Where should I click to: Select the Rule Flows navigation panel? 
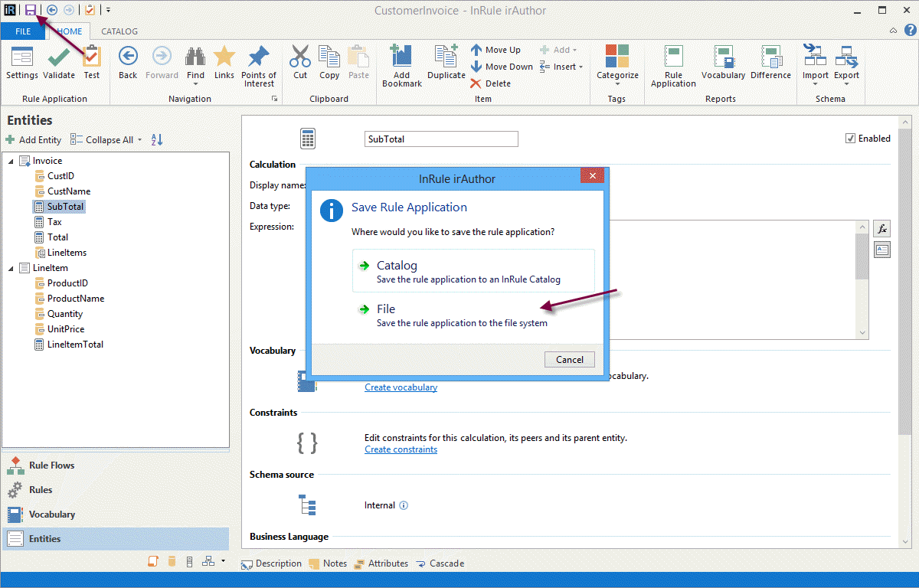point(51,465)
